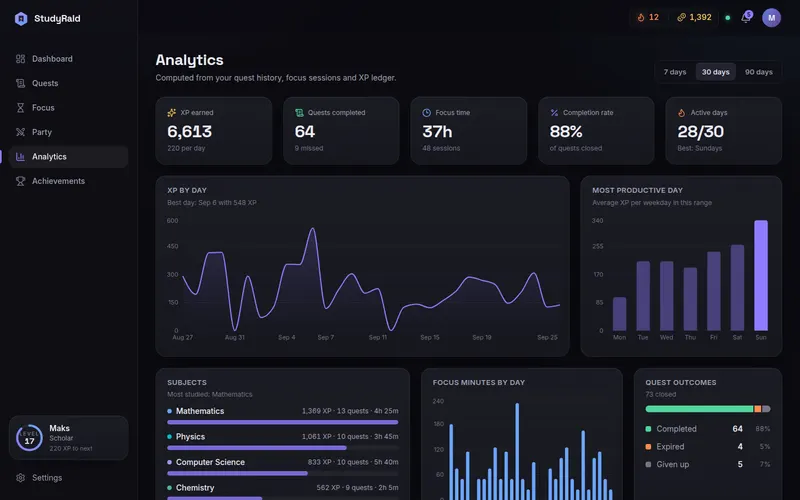Open the M user avatar menu
This screenshot has height=500, width=800.
point(771,18)
